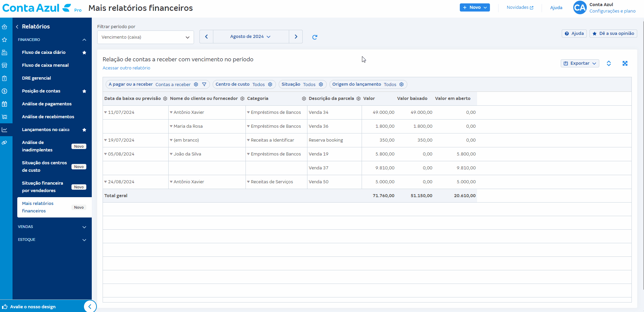Click the home icon in left sidebar
Screen dimensions: 644x312
pos(5,27)
